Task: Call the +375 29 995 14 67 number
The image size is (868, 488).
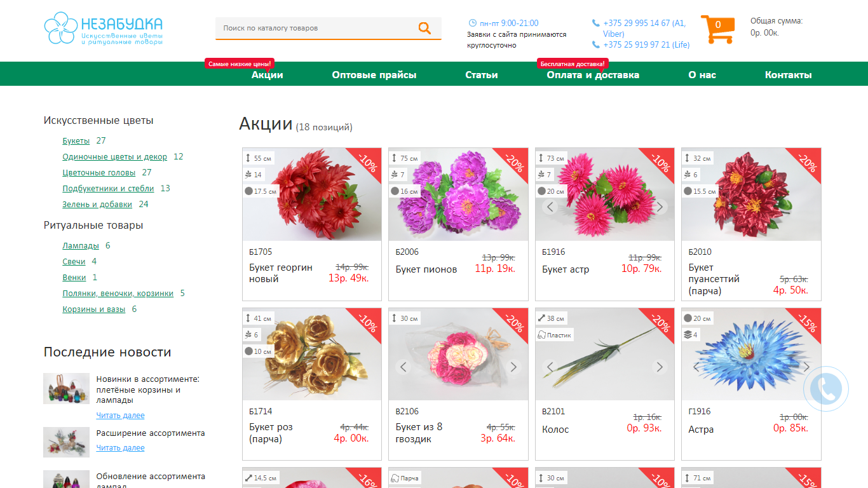Action: point(644,28)
